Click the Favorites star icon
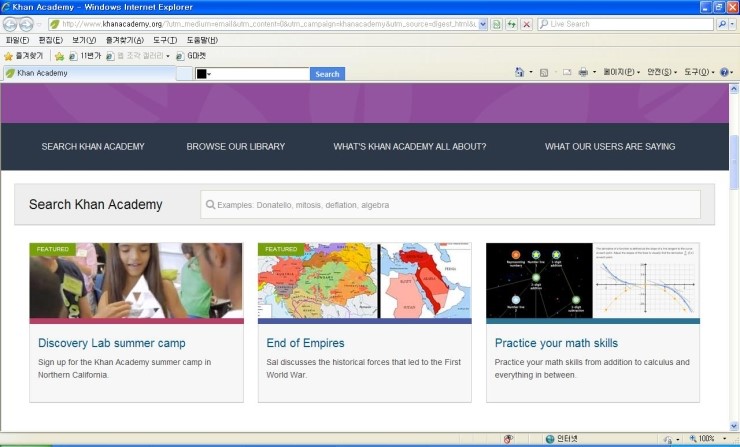 (9, 56)
